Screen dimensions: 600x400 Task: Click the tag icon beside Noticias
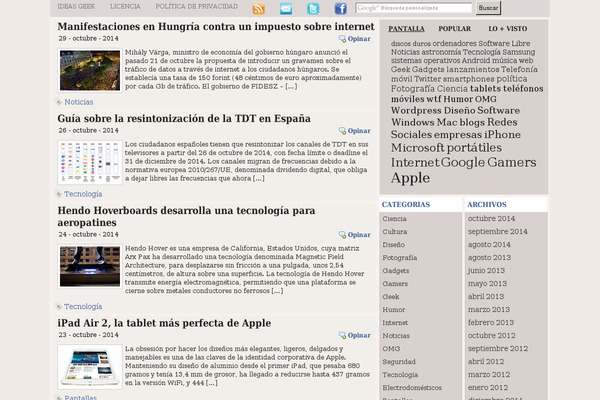click(x=59, y=102)
